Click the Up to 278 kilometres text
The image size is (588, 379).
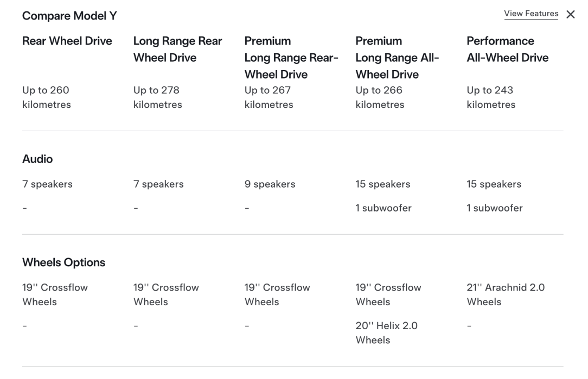pos(157,97)
